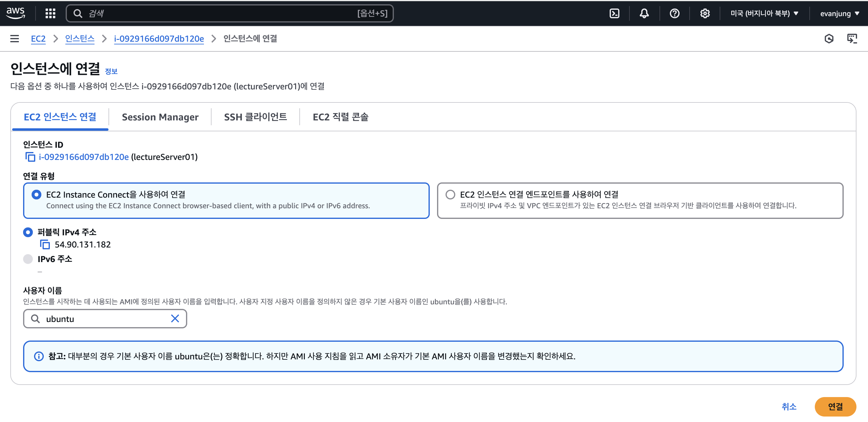Focus the top 검색 search field
Screen dimensions: 868x422
click(x=229, y=13)
